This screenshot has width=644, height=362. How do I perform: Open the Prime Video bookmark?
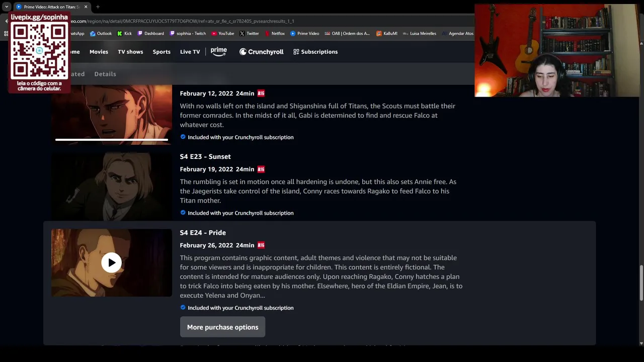coord(304,34)
